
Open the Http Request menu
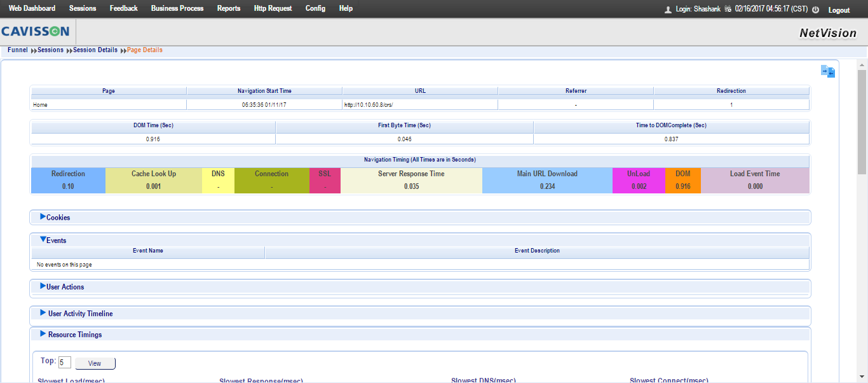[273, 8]
